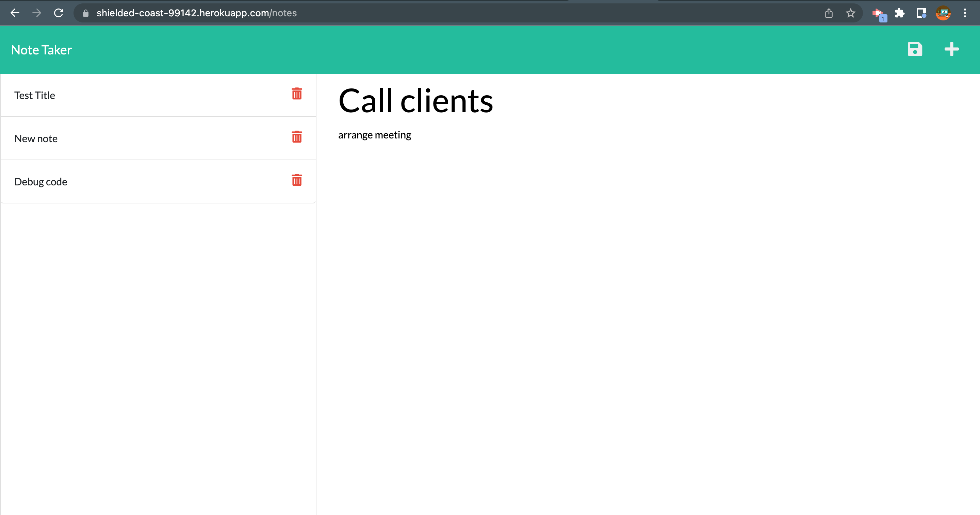Open the Chrome three-dot menu
The width and height of the screenshot is (980, 515).
tap(965, 13)
